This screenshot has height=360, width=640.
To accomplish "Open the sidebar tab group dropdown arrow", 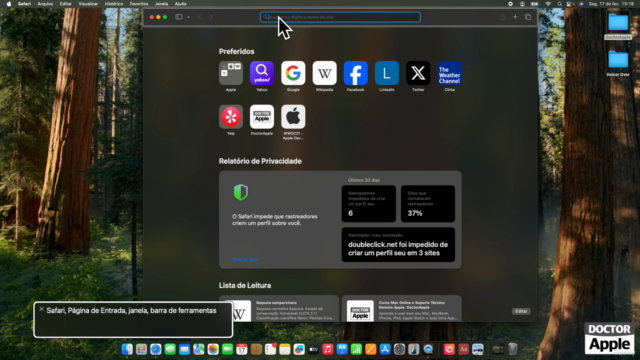I will (x=188, y=17).
